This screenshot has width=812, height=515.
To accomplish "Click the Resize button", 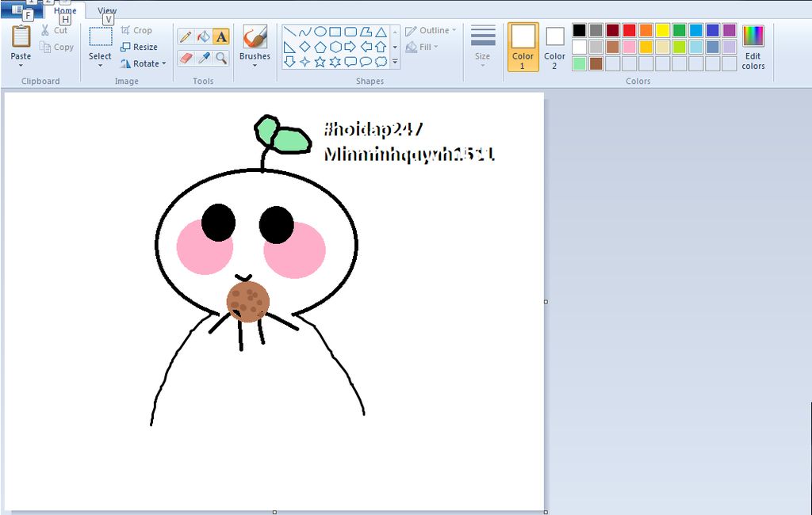I will (139, 47).
